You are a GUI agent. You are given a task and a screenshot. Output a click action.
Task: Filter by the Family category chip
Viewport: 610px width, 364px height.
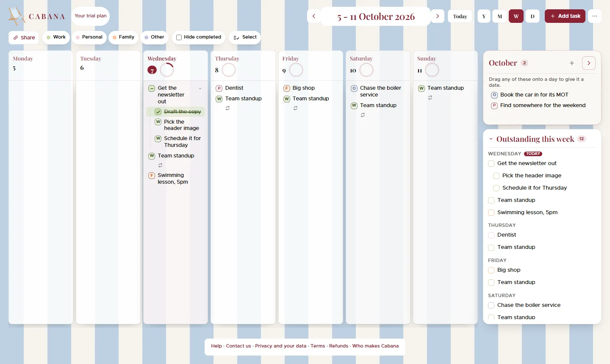tap(123, 37)
